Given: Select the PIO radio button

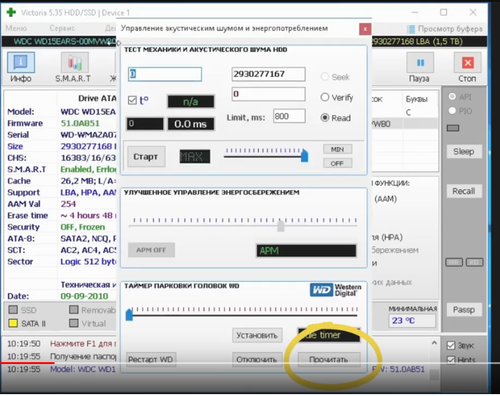Looking at the screenshot, I should tap(460, 111).
